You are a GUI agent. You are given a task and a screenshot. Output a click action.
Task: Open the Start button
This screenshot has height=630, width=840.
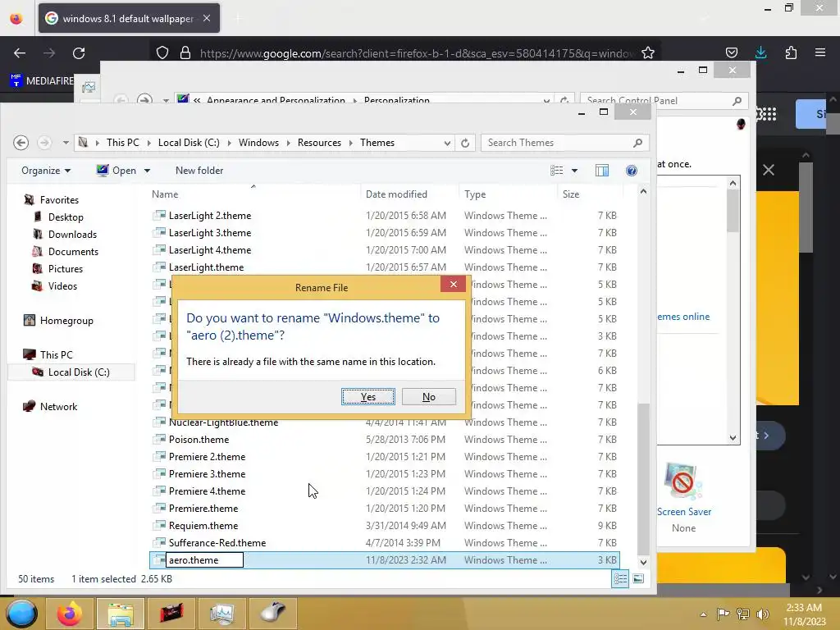click(x=21, y=614)
